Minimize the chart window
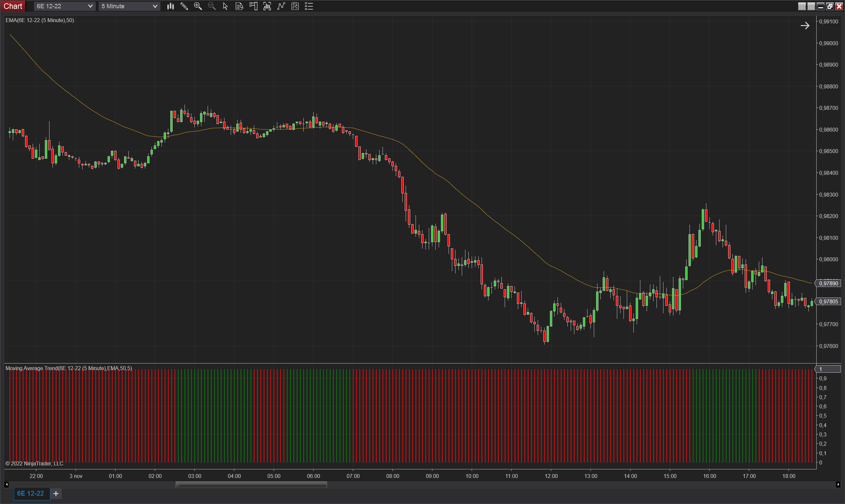 pos(821,6)
